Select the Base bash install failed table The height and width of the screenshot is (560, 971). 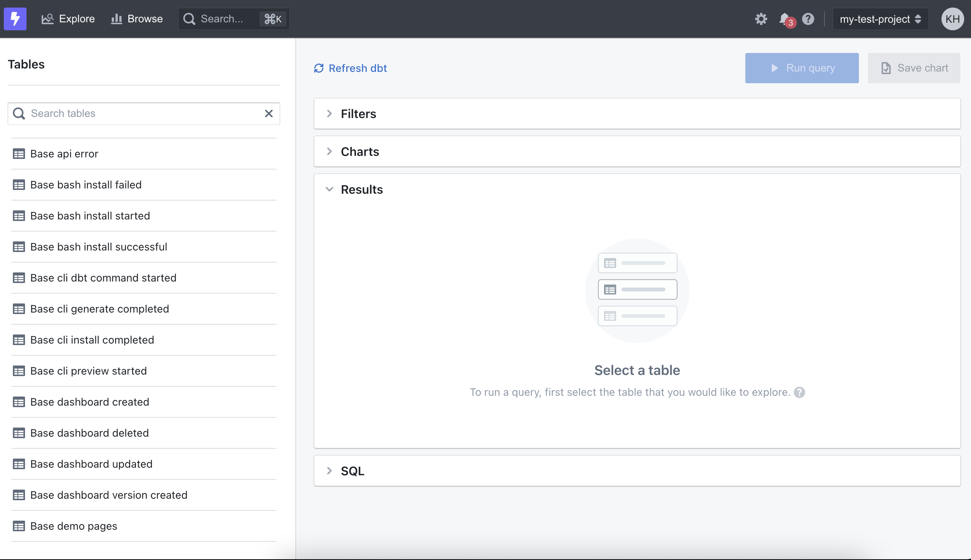pyautogui.click(x=86, y=185)
